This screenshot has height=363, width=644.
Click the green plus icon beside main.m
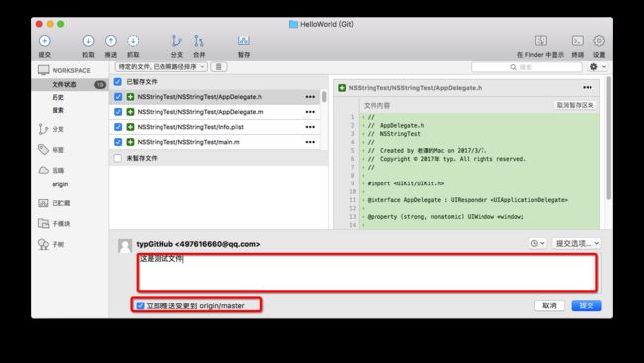coord(130,142)
